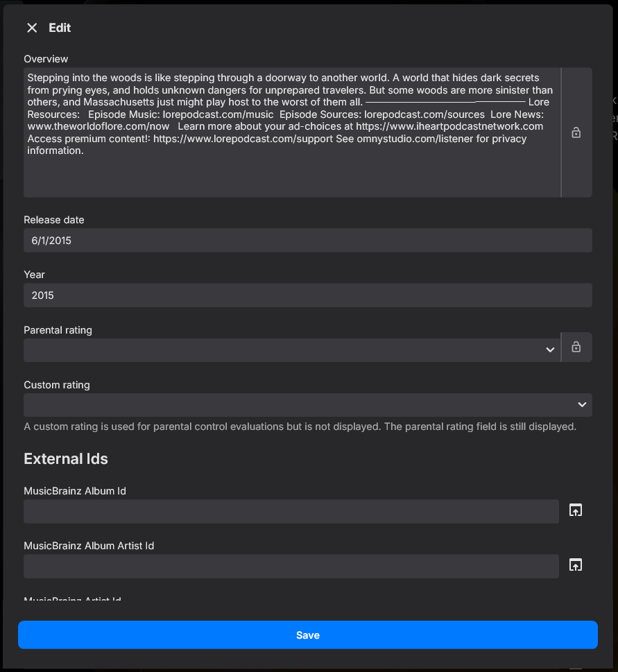The width and height of the screenshot is (618, 672).
Task: Click the helper text under Custom rating
Action: [300, 427]
